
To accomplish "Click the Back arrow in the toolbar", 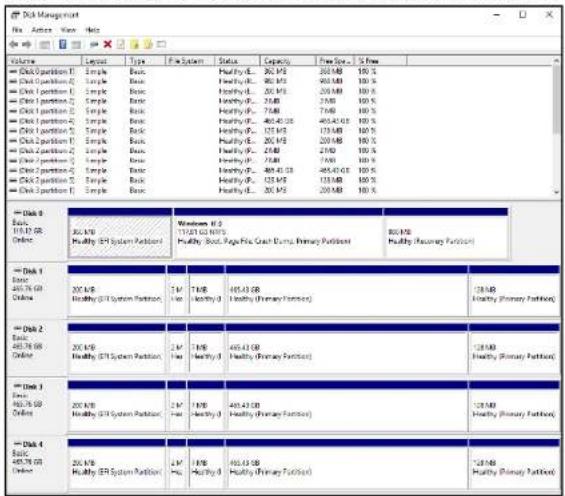I will point(14,44).
